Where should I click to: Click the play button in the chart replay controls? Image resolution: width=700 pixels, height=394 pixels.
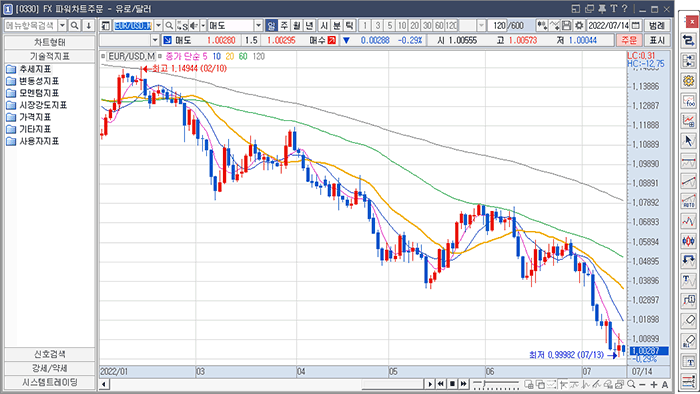429,384
